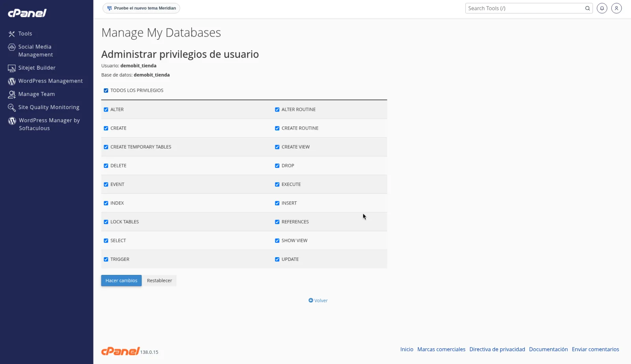Uncheck the DROP privilege
The image size is (631, 364).
[277, 166]
